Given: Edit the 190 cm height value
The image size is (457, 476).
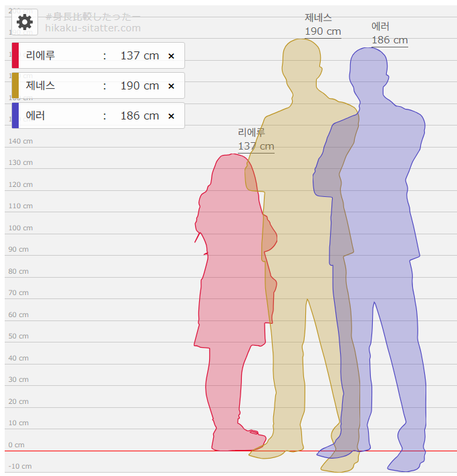Looking at the screenshot, I should (x=139, y=86).
